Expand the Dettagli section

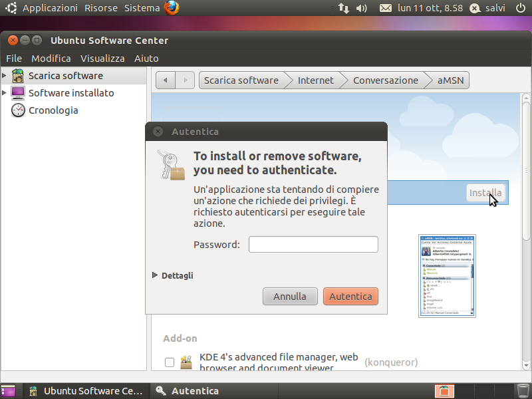pos(173,275)
